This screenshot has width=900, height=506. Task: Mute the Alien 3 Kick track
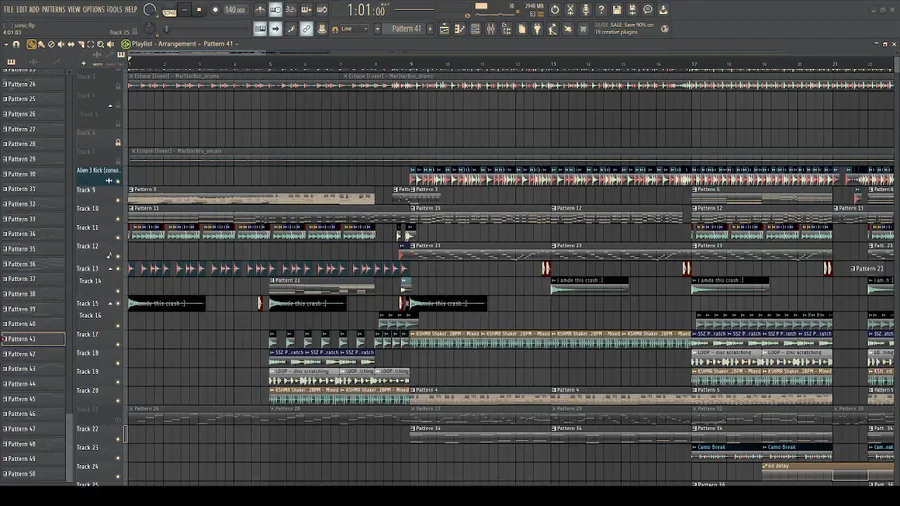[118, 181]
